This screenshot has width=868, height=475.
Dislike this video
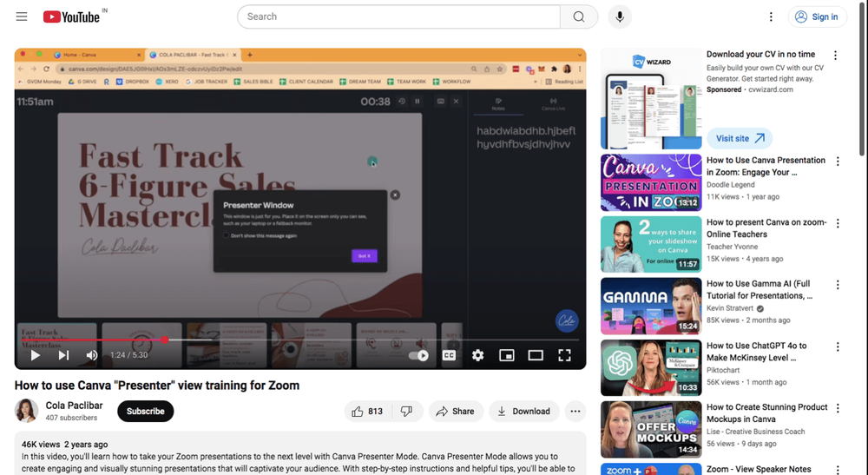coord(407,412)
